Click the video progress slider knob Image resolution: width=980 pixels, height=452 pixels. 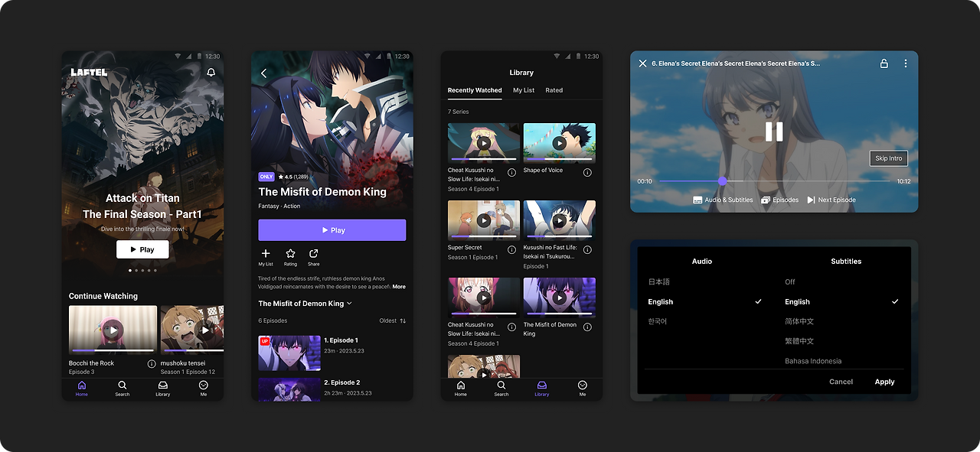point(722,181)
